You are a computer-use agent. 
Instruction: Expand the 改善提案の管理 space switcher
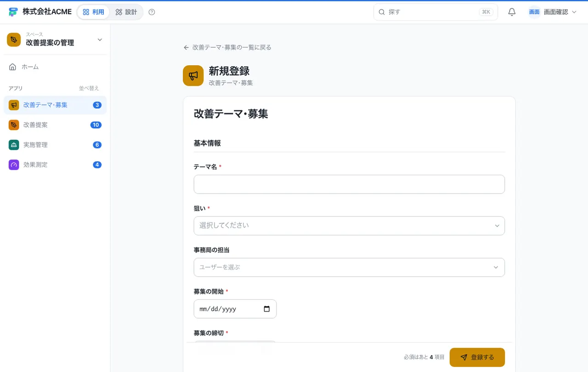55,40
